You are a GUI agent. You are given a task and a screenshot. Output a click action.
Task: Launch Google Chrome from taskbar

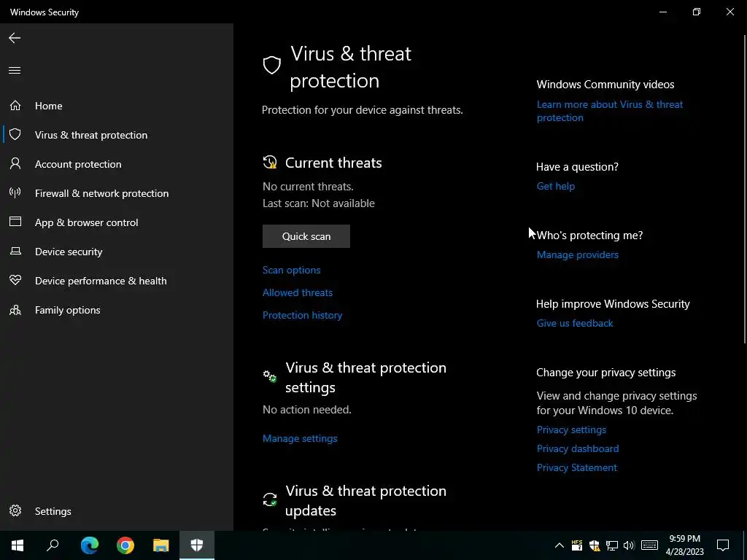(125, 545)
